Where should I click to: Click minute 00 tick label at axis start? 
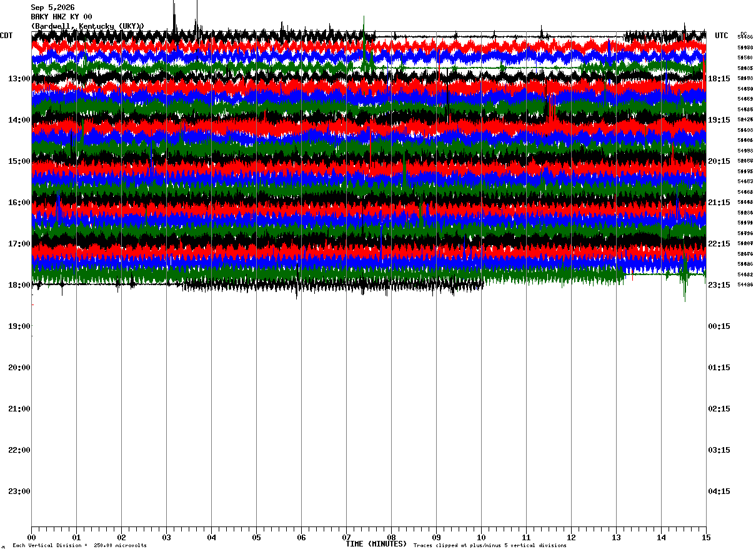tap(31, 537)
